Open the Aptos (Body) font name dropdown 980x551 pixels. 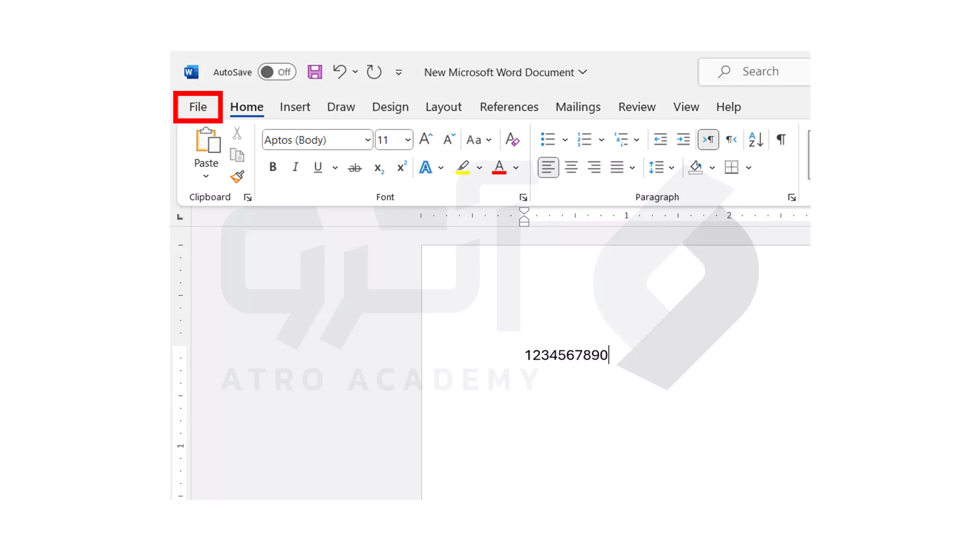click(x=367, y=140)
